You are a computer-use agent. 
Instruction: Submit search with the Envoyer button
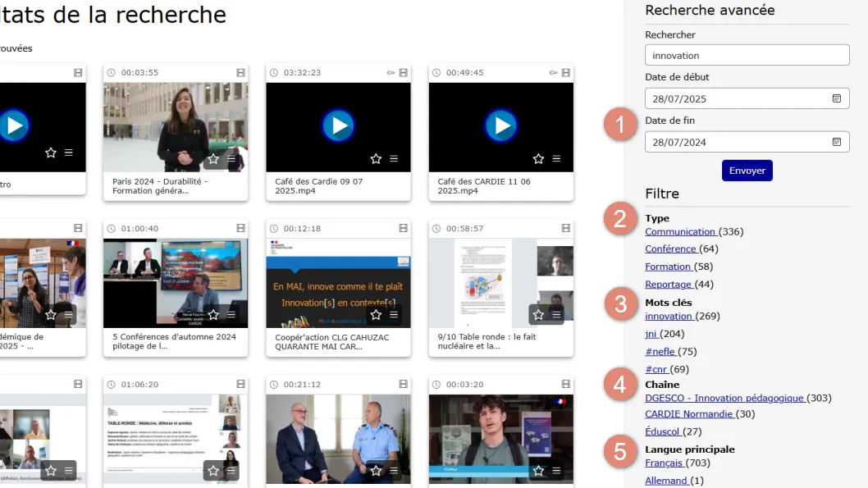pyautogui.click(x=747, y=171)
